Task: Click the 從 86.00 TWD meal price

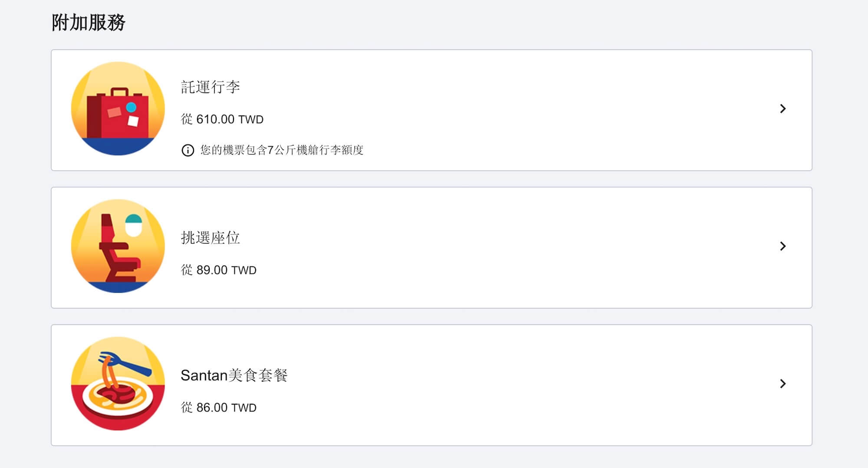Action: (x=219, y=408)
